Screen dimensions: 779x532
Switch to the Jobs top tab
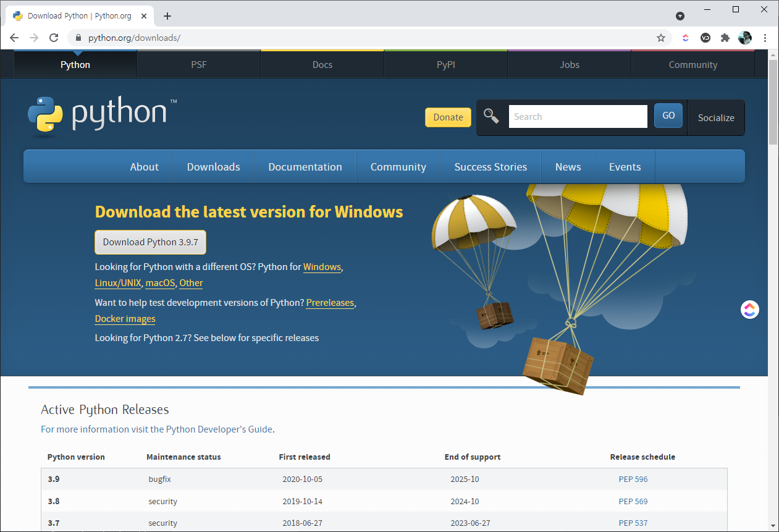pos(570,64)
